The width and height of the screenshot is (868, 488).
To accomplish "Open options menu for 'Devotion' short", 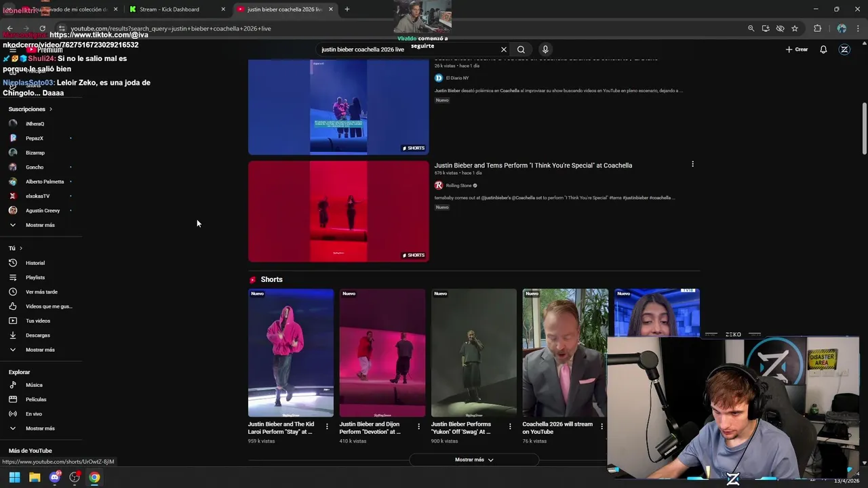I will pyautogui.click(x=418, y=426).
